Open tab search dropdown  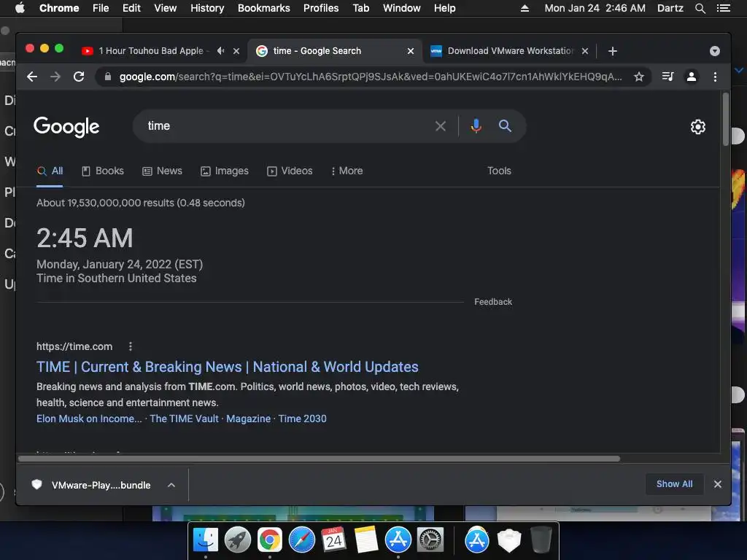[715, 51]
